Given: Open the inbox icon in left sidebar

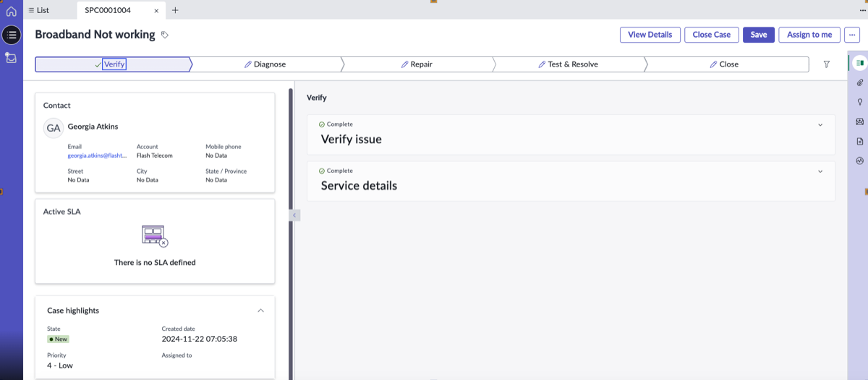Looking at the screenshot, I should click(11, 58).
